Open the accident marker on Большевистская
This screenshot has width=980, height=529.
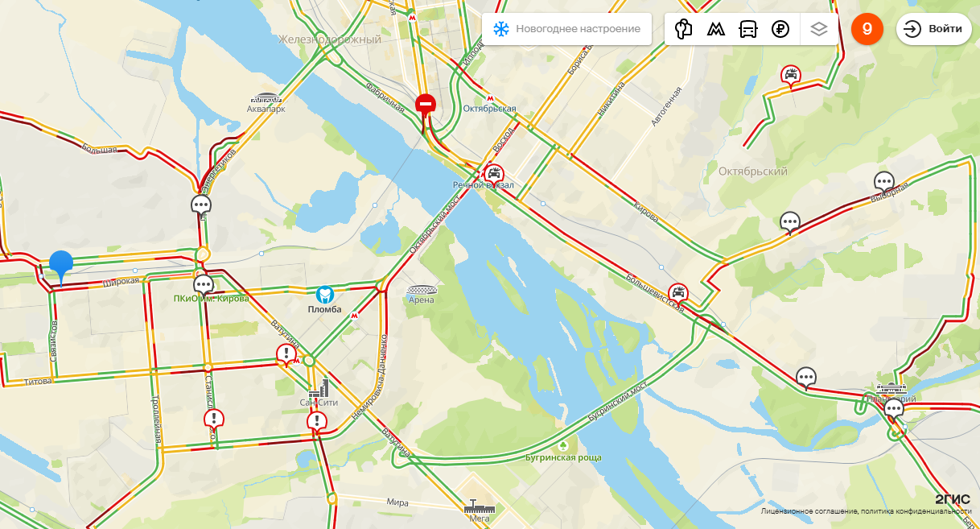[x=679, y=293]
